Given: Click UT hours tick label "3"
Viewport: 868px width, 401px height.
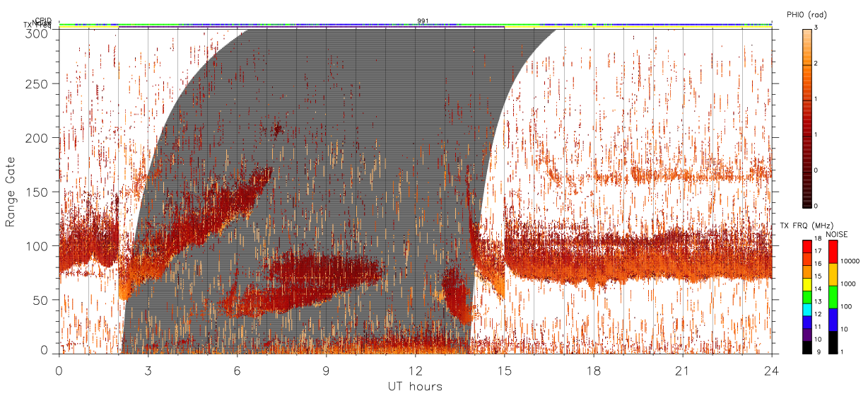Looking at the screenshot, I should 148,370.
